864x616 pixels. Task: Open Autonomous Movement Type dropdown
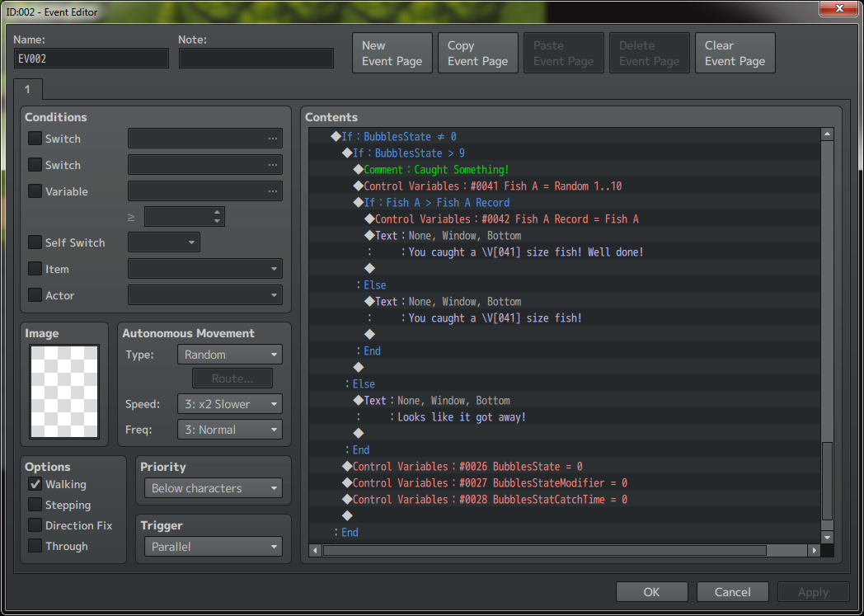(229, 355)
